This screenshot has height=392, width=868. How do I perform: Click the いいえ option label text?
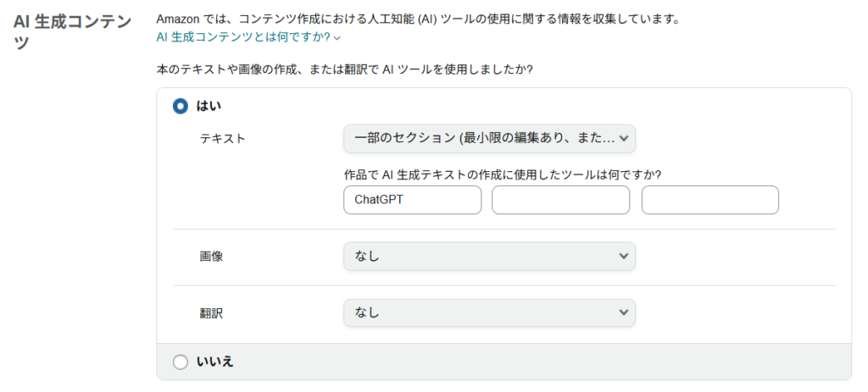(214, 362)
